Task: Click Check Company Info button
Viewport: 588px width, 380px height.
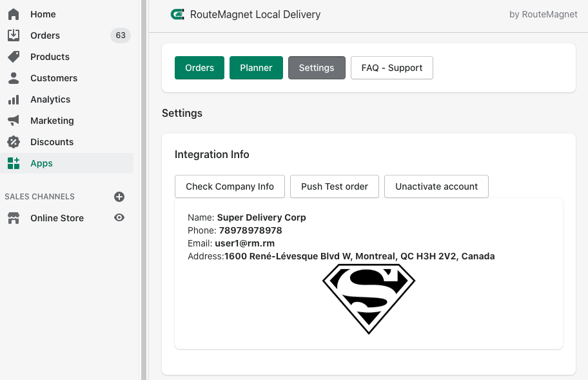Action: click(x=230, y=186)
